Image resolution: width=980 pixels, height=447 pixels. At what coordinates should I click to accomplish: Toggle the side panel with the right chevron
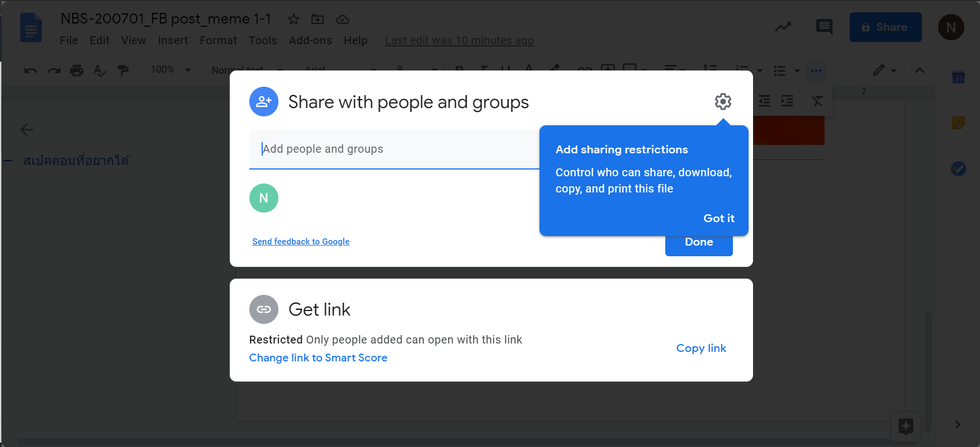point(958,425)
